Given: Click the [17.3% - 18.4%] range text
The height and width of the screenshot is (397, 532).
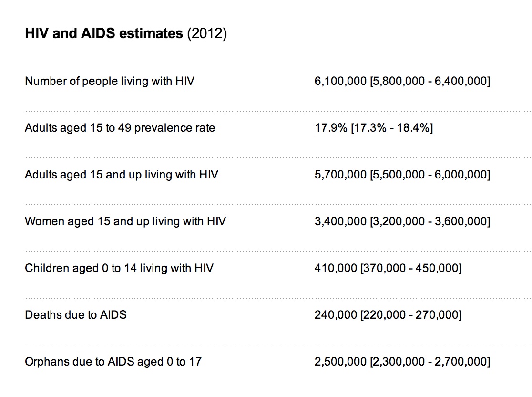Looking at the screenshot, I should point(392,128).
